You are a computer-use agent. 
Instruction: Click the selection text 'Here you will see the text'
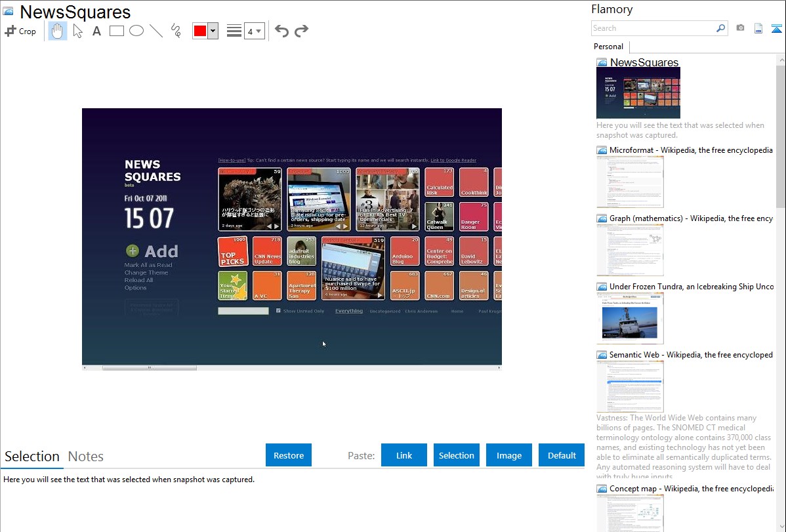[129, 480]
